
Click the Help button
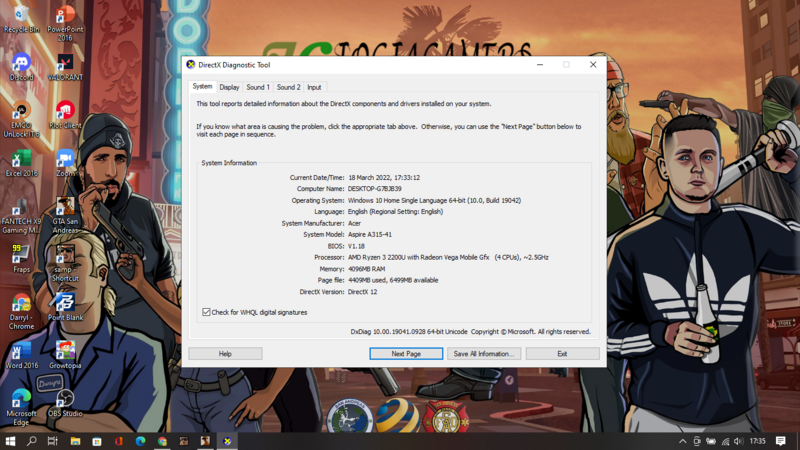point(225,354)
